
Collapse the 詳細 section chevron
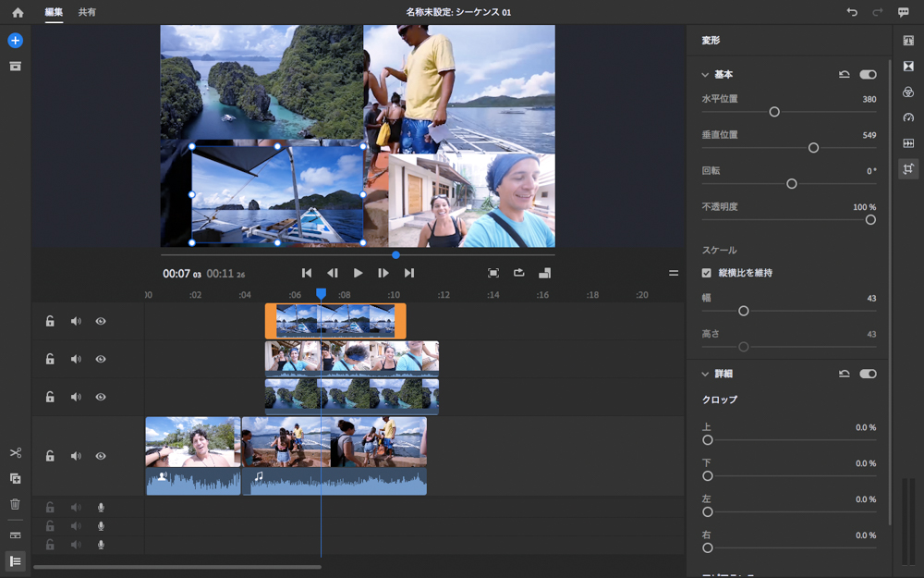(705, 374)
